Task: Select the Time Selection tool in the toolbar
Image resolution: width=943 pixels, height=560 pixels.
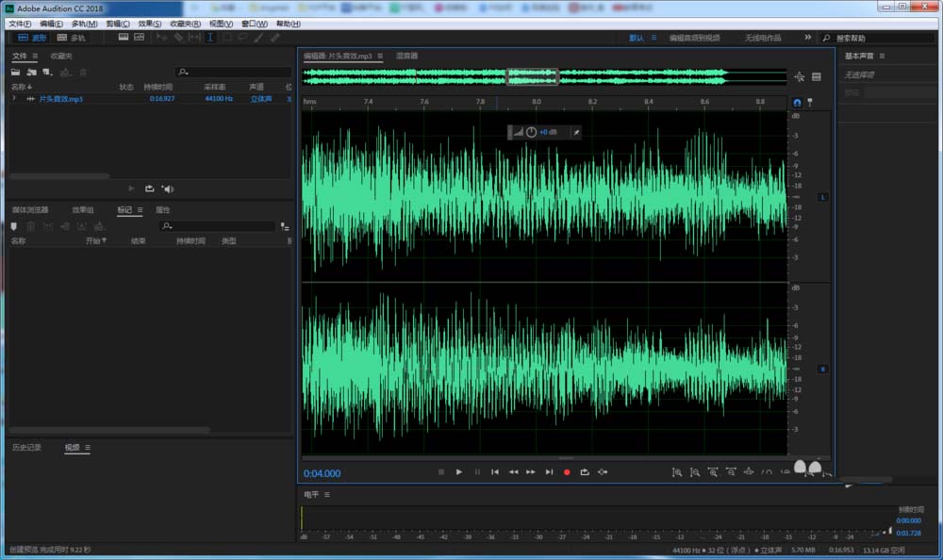Action: click(210, 38)
